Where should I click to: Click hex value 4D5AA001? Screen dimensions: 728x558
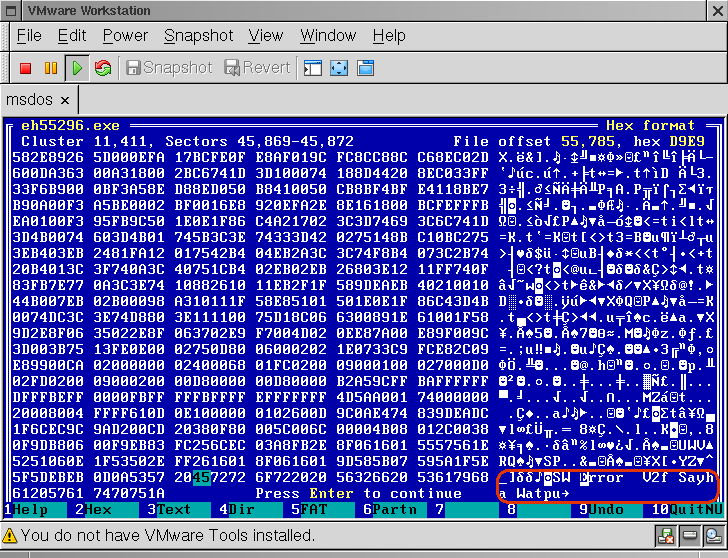372,397
